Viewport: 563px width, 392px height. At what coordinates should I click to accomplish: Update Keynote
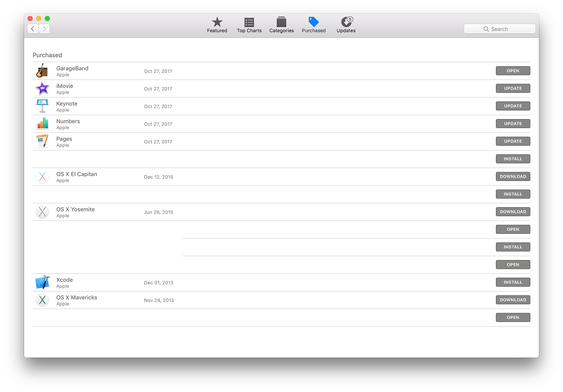click(x=513, y=106)
